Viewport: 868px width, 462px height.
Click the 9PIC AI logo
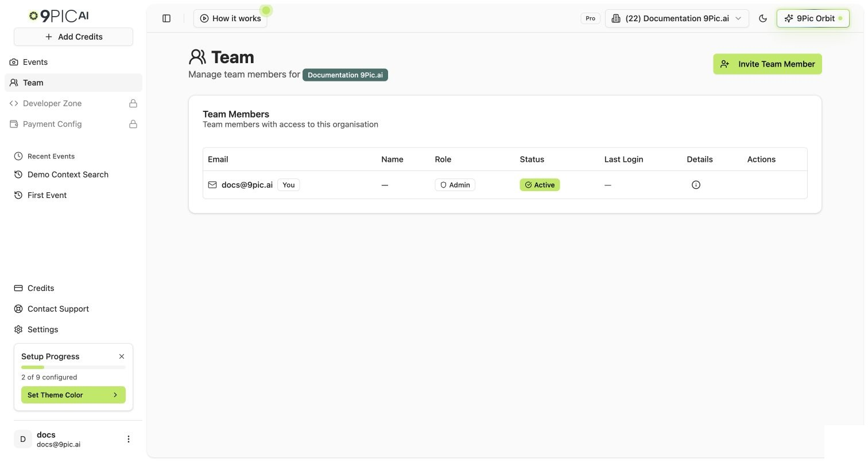[x=59, y=16]
